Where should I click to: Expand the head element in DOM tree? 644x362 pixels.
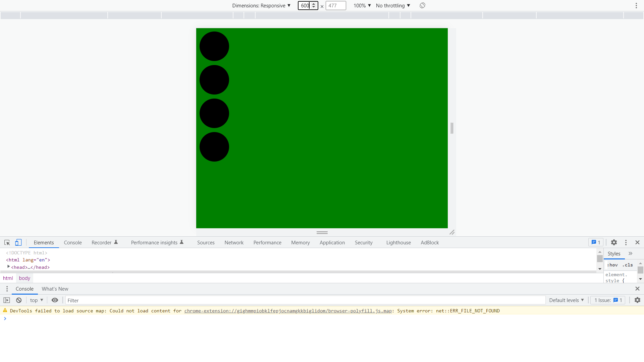[x=9, y=267]
